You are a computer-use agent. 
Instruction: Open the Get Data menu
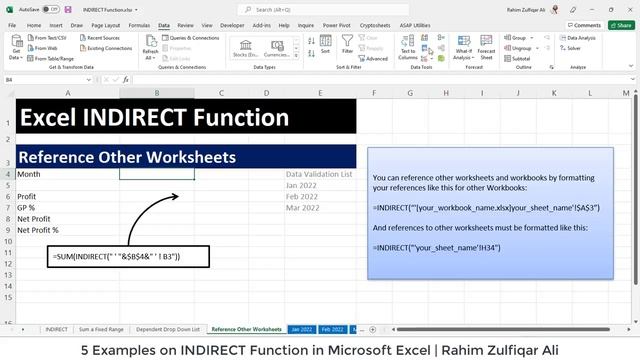click(x=16, y=47)
